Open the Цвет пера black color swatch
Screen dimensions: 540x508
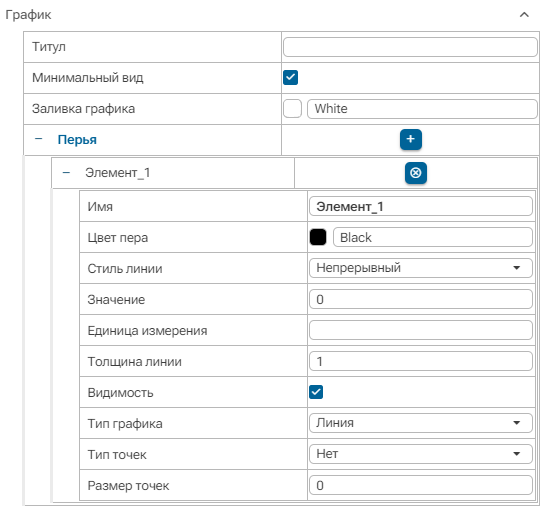[x=318, y=237]
